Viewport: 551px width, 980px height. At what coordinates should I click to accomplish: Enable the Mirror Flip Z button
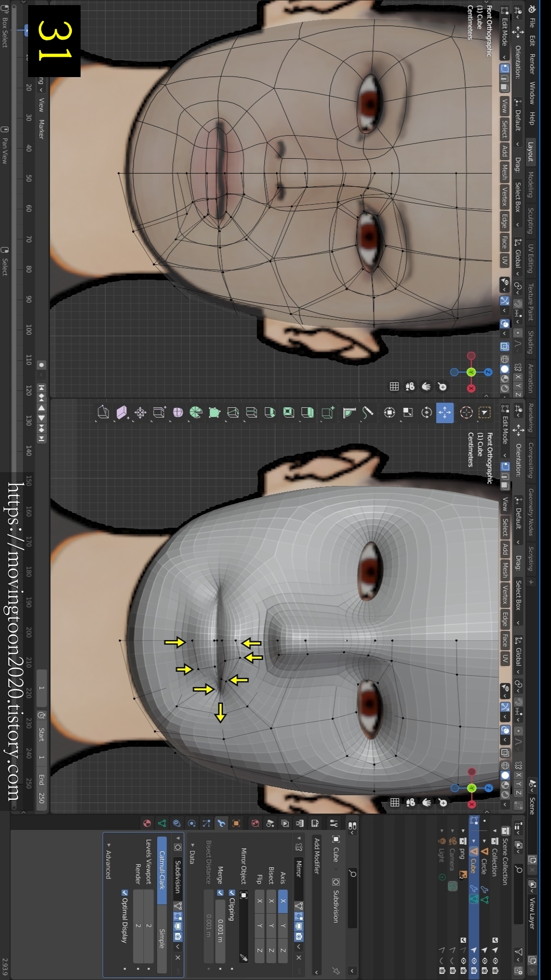point(259,950)
